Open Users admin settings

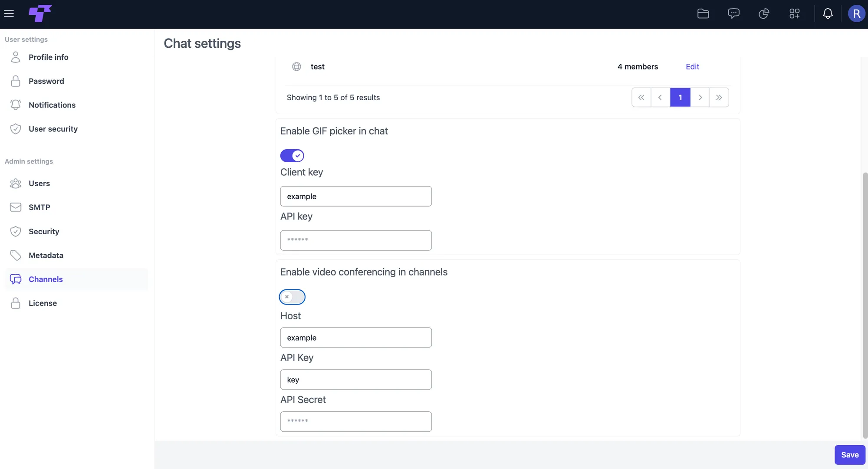76,183
